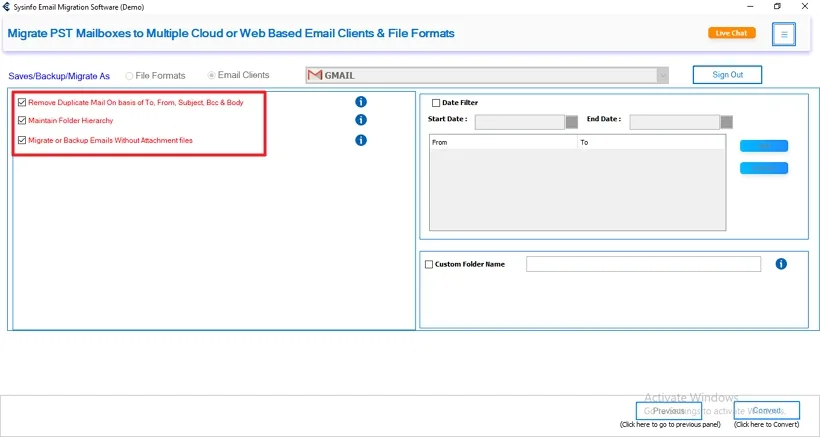Restore down the application window

point(778,6)
